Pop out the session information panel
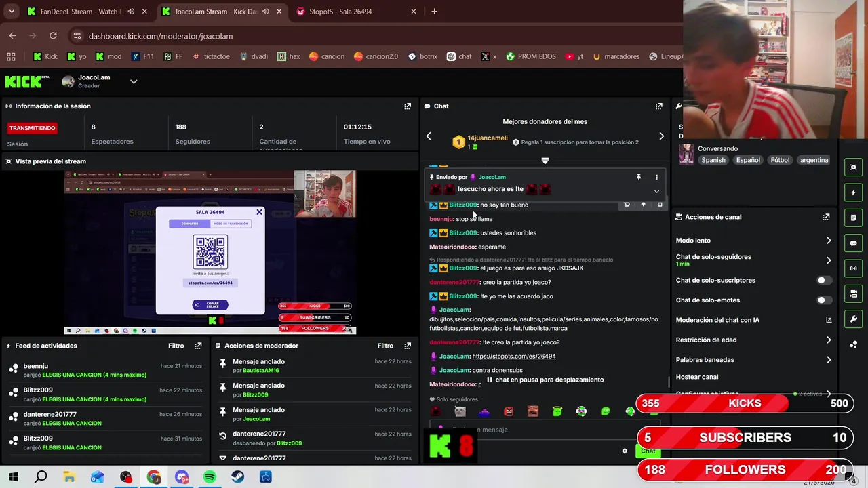 click(408, 106)
